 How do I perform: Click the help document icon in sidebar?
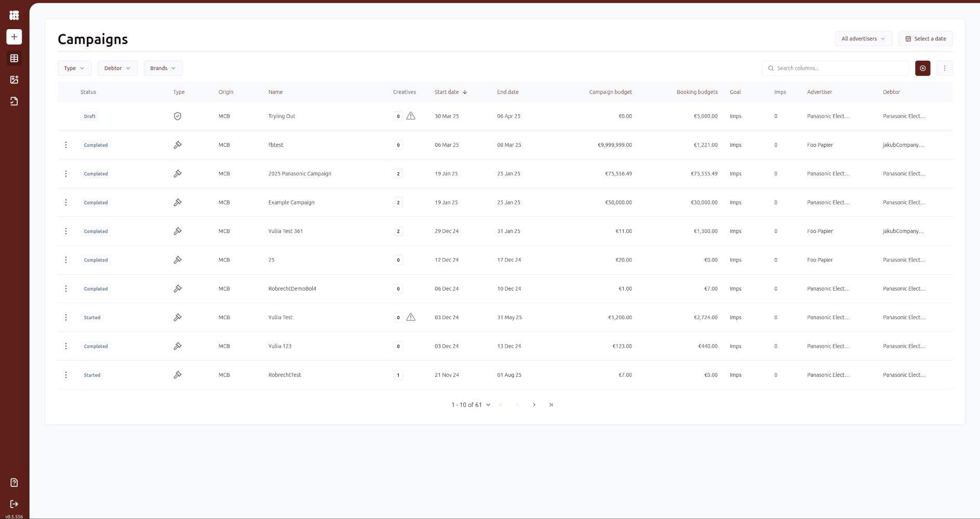[x=14, y=483]
